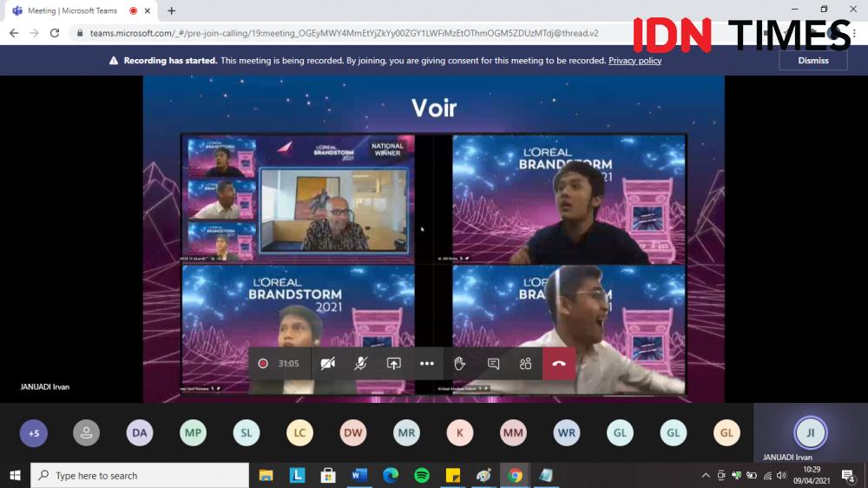Go back in browser history
Viewport: 868px width, 488px height.
14,33
